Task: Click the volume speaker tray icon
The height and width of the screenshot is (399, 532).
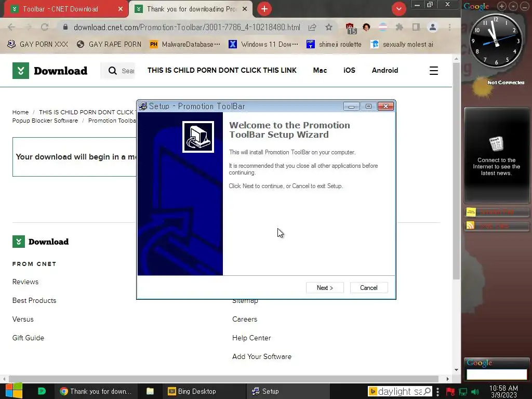Action: (475, 392)
